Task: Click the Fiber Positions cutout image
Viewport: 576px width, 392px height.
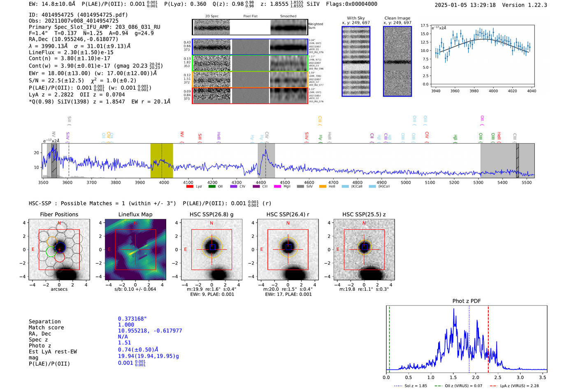Action: 59,249
